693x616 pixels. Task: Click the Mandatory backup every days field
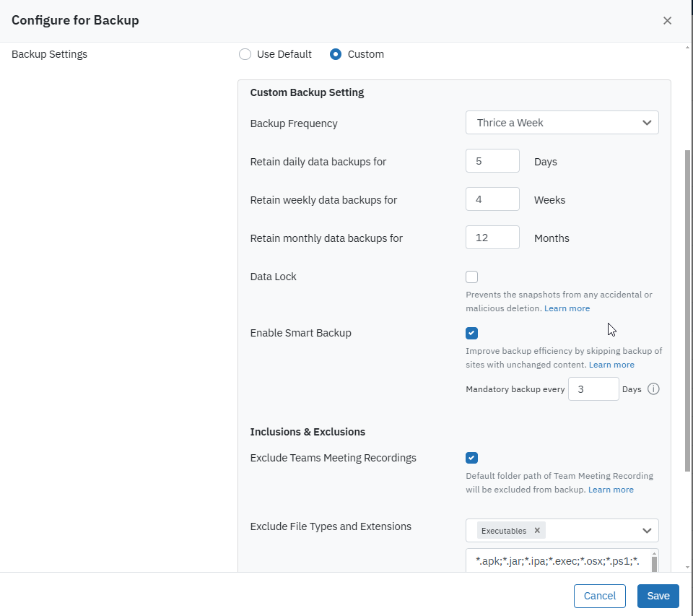[593, 389]
